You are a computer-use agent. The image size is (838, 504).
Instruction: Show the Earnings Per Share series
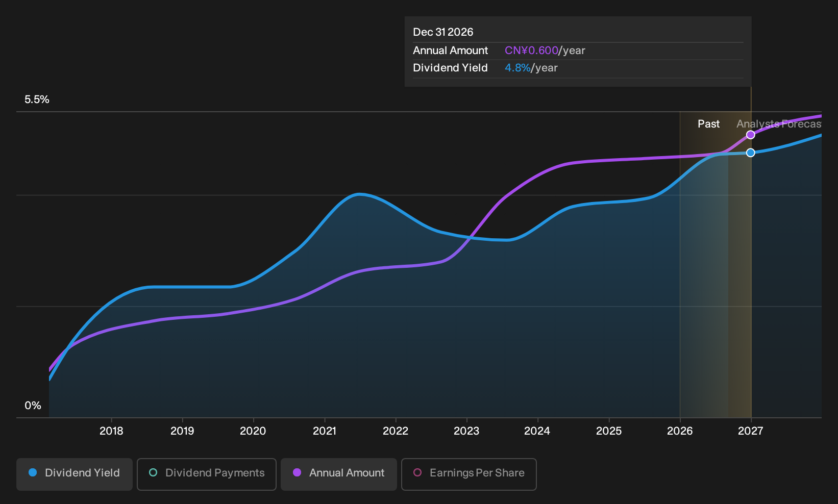469,474
